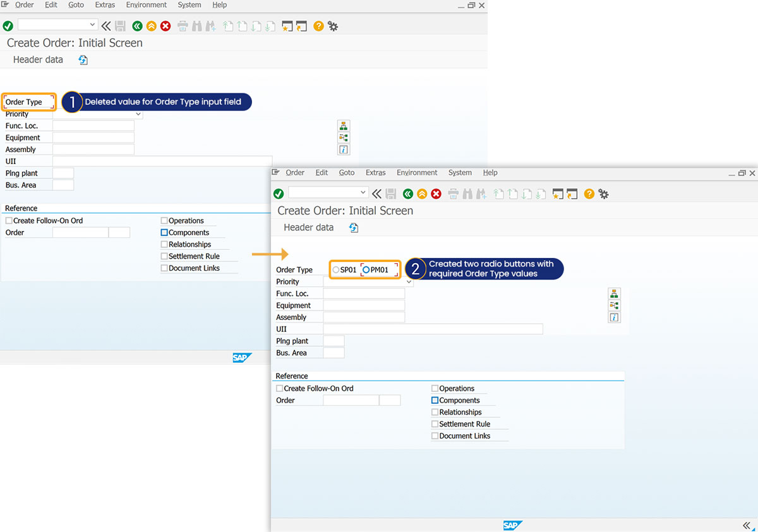Click Generate Shortcut icon in back window

click(301, 26)
